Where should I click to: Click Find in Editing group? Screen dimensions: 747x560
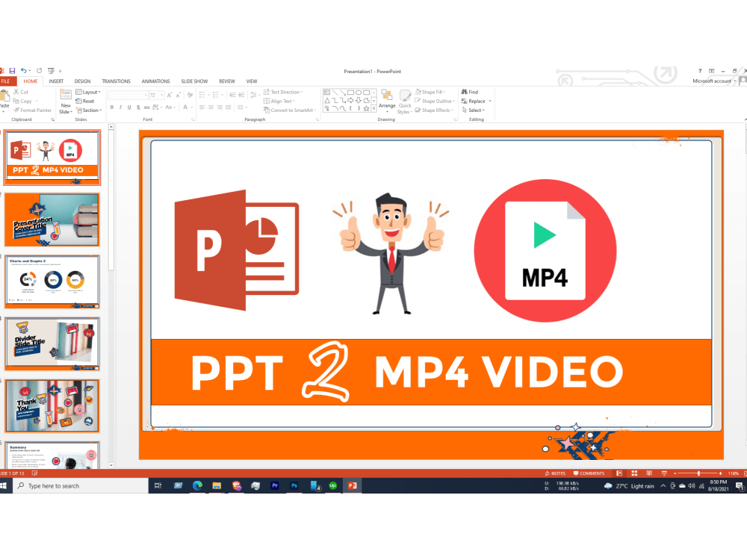click(x=470, y=92)
